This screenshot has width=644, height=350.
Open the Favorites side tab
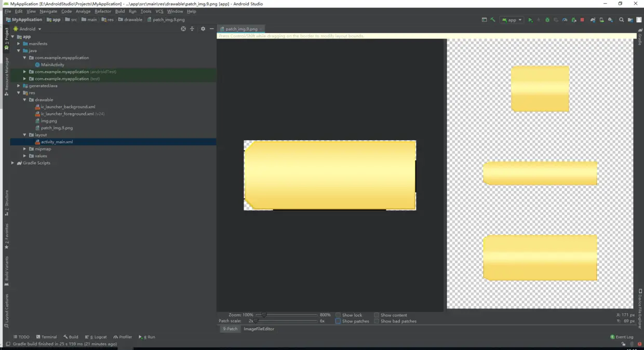[x=6, y=236]
